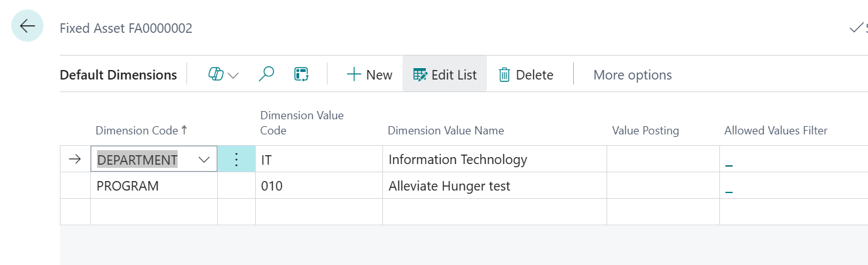
Task: Click the empty new row's Dimension Code cell
Action: (x=153, y=212)
